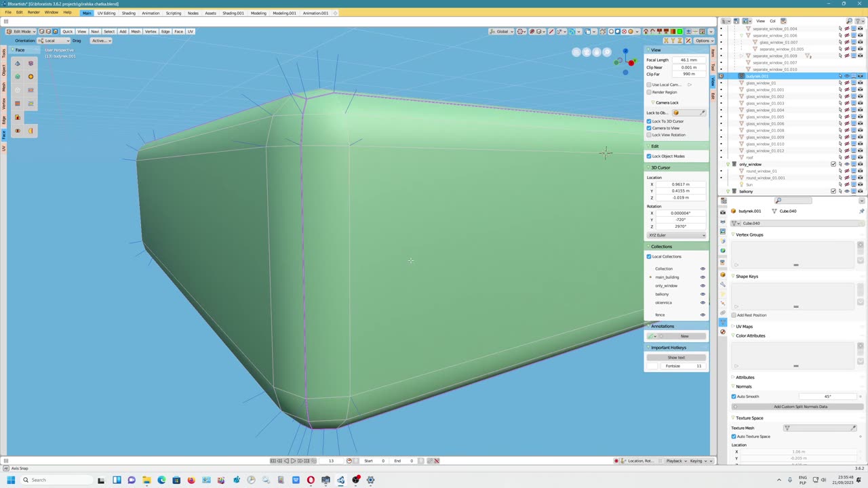
Task: Open the Select menu in viewport header
Action: coord(109,31)
